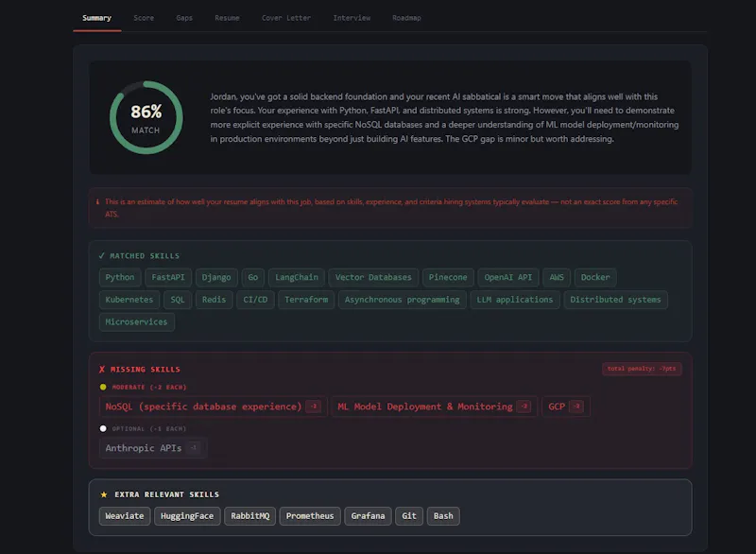Select the LLM applications skill tag
The image size is (756, 554).
[515, 300]
